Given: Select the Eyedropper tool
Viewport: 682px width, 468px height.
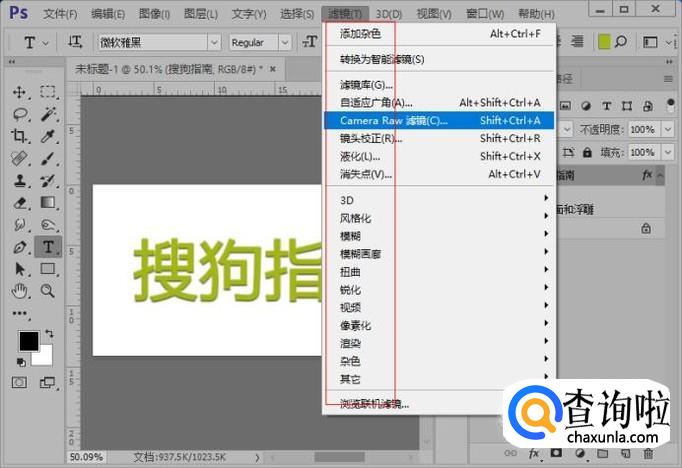Looking at the screenshot, I should coord(48,136).
